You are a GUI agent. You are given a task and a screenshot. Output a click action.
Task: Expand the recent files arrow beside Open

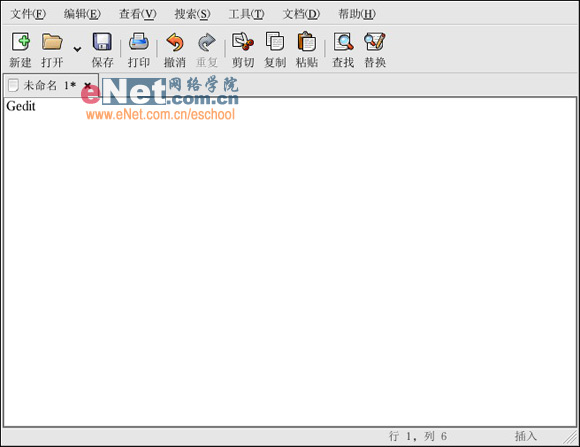point(77,49)
